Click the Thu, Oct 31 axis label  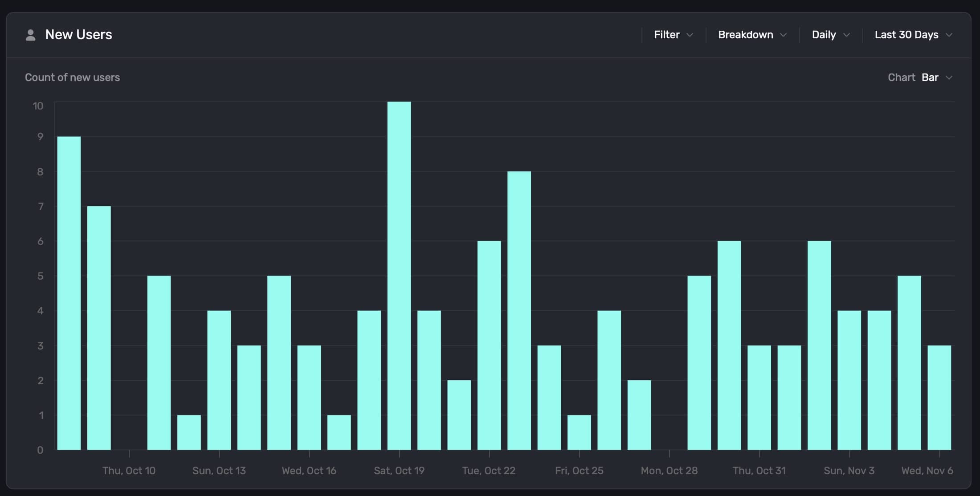click(759, 471)
